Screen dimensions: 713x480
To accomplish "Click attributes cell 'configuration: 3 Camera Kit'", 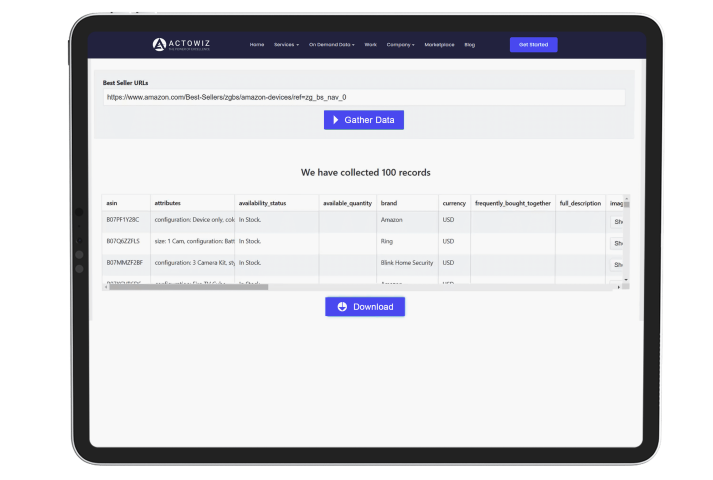I will tap(194, 263).
